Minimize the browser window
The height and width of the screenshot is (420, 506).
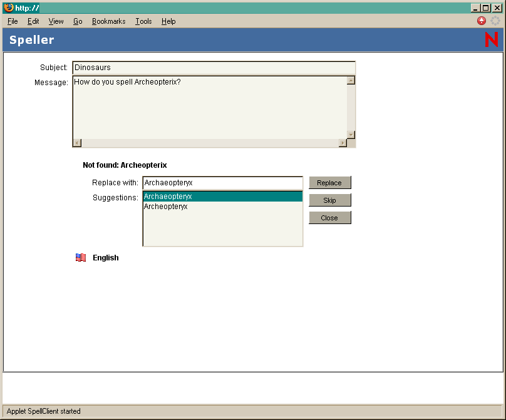[475, 8]
